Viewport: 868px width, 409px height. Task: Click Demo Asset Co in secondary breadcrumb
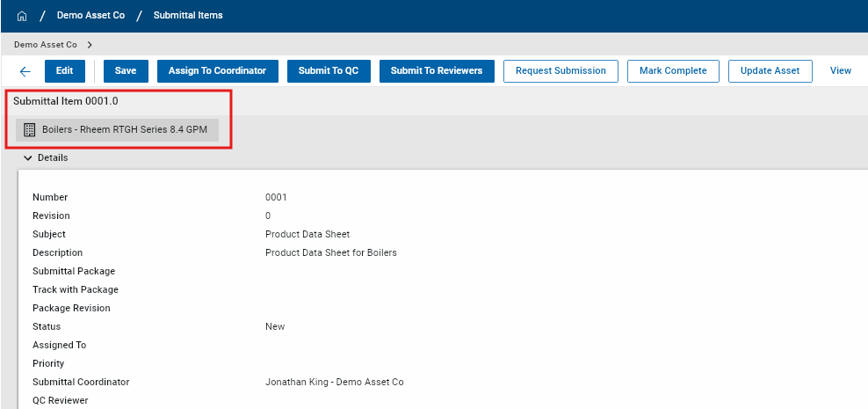46,44
